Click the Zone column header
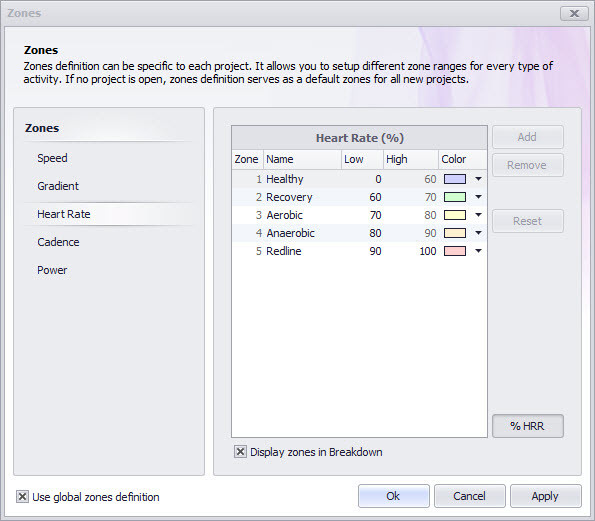This screenshot has width=595, height=521. [x=247, y=159]
